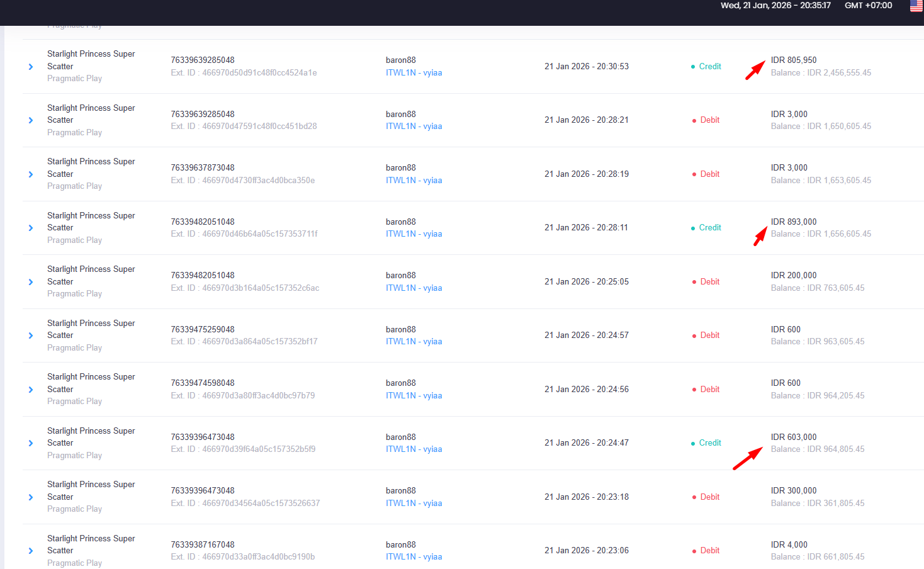924x569 pixels.
Task: Expand the IDR 200,000 debit row chevron
Action: (31, 282)
